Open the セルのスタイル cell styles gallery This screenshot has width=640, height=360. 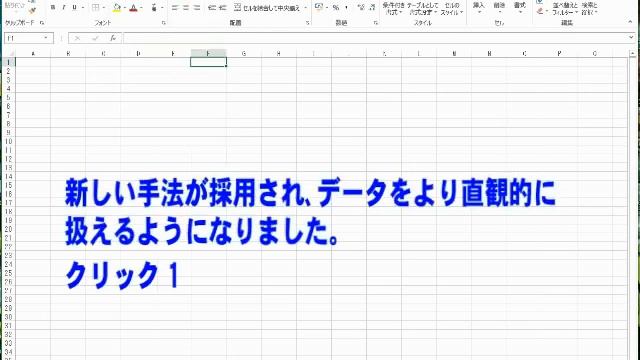coord(451,8)
